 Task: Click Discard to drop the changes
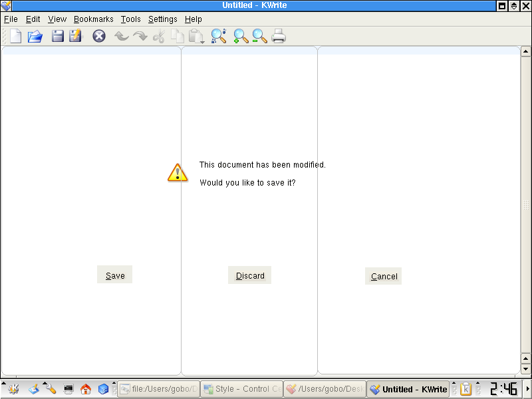coord(250,275)
